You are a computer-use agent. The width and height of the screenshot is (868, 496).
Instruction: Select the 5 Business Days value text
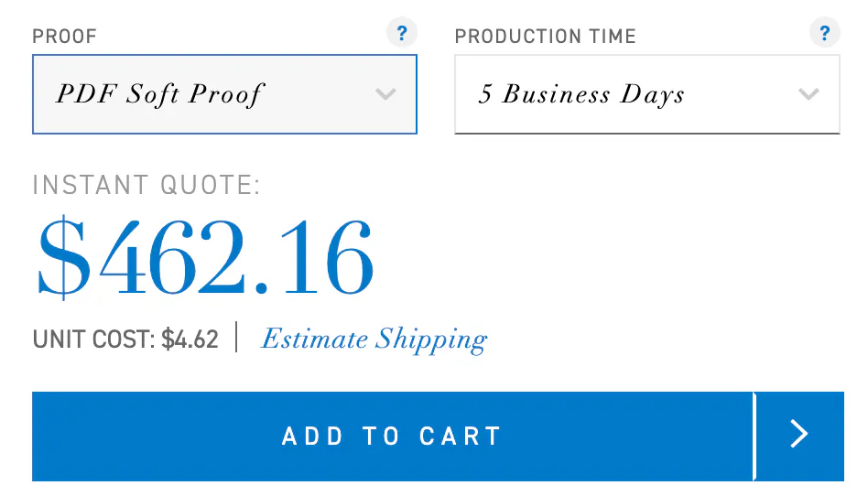point(581,95)
